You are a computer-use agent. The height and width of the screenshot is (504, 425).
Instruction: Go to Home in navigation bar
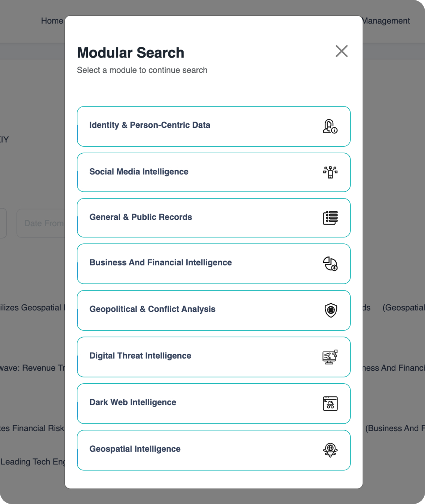(x=52, y=21)
